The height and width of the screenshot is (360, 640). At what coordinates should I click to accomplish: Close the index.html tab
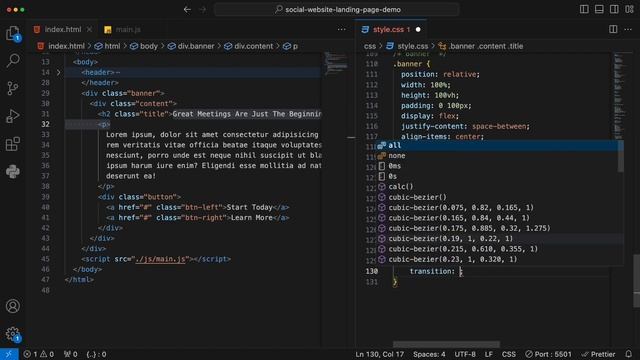(x=89, y=29)
